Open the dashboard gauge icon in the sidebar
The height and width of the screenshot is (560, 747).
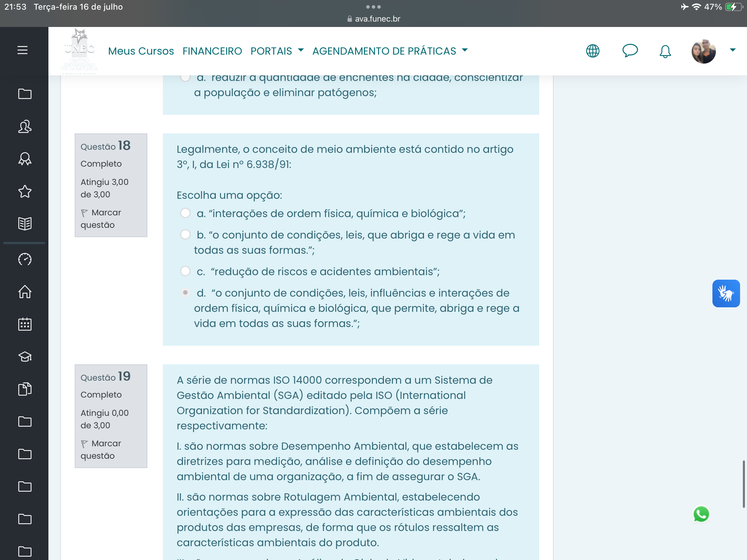pos(25,259)
